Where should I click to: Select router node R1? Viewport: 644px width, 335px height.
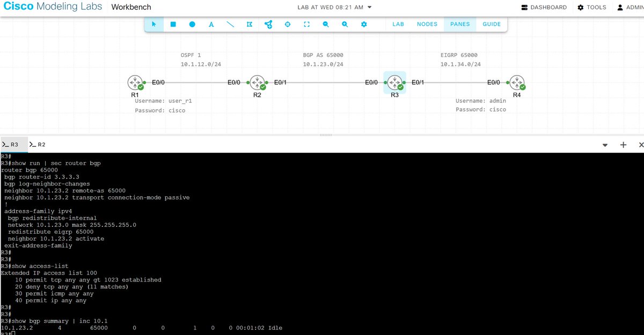tap(135, 83)
